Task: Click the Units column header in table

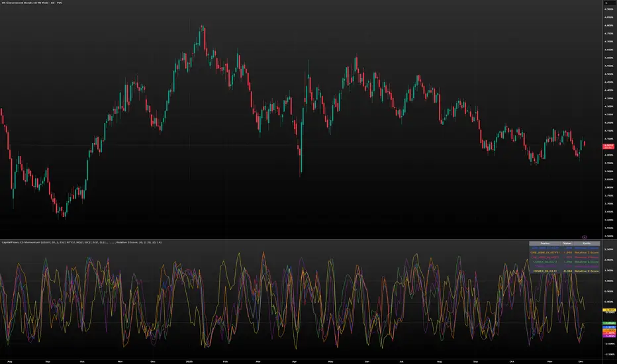Action: pyautogui.click(x=587, y=243)
